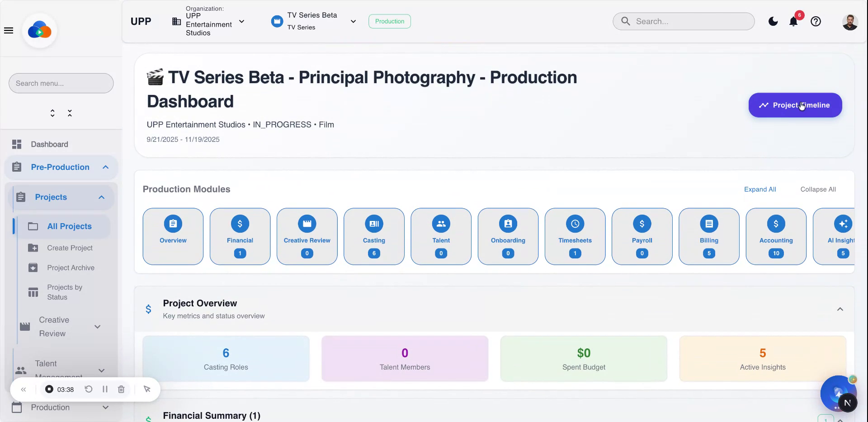Open the notifications bell
Image resolution: width=868 pixels, height=422 pixels.
click(793, 21)
